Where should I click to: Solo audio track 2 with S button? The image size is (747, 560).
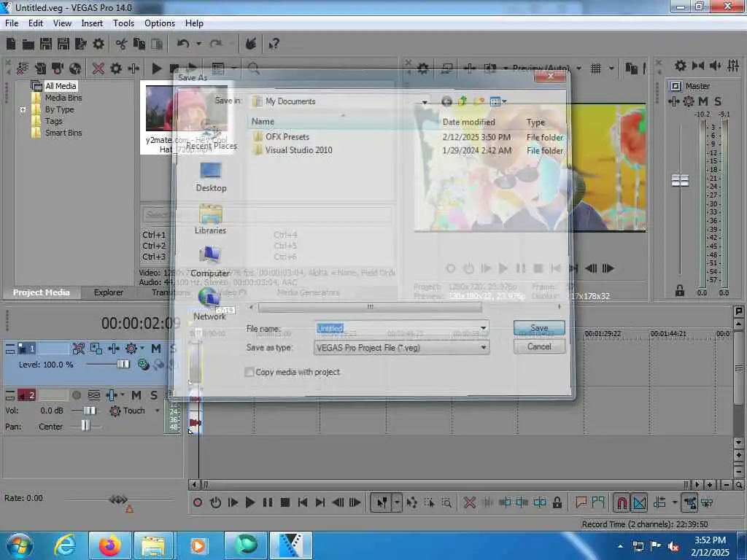[154, 395]
